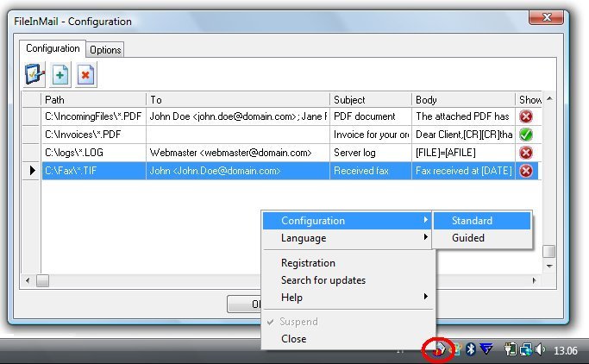Click the Show column header
This screenshot has width=589, height=364.
click(x=529, y=99)
